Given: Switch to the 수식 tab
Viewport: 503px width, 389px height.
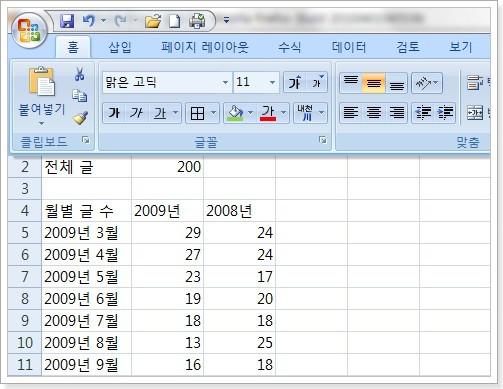Looking at the screenshot, I should click(290, 47).
